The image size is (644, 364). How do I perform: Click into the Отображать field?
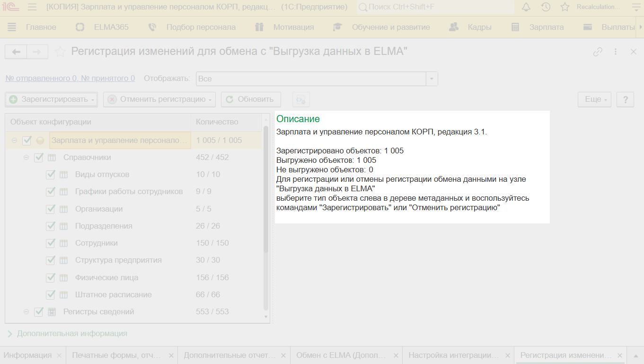tap(311, 79)
